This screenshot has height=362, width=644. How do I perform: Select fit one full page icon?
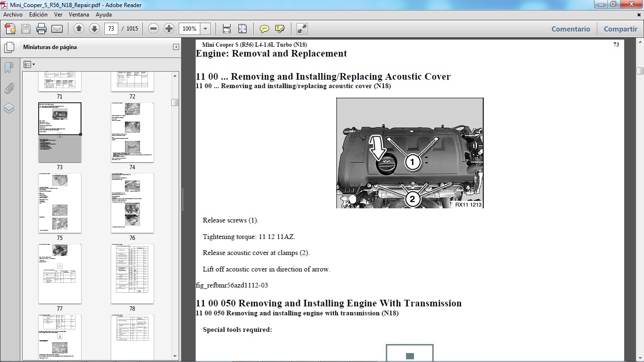click(242, 29)
